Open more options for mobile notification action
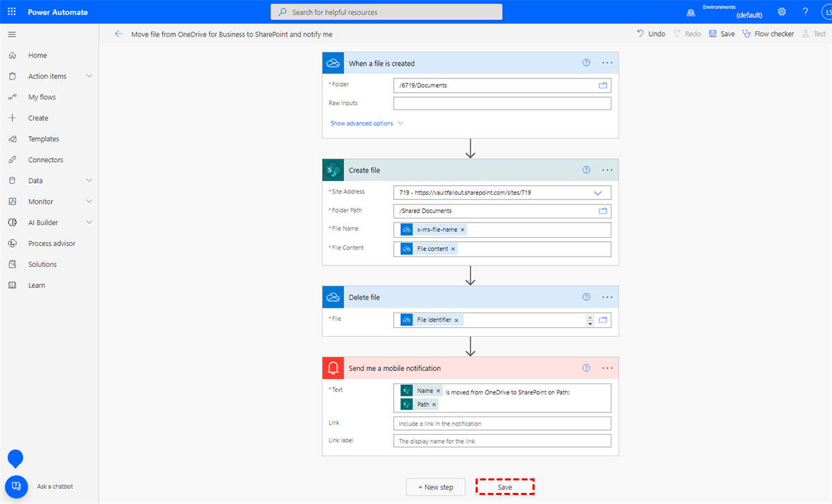The image size is (832, 504). 607,368
